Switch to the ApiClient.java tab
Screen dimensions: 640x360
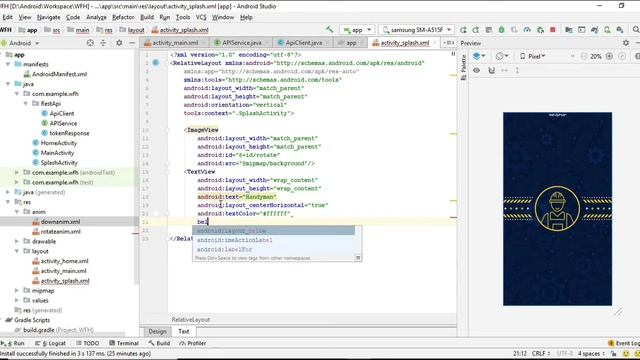(x=304, y=43)
